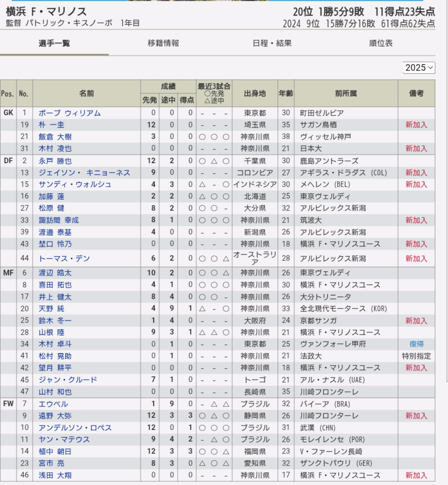The image size is (448, 485).
Task: Click 新加入 note in 朴 一圭 row
Action: coord(417,125)
